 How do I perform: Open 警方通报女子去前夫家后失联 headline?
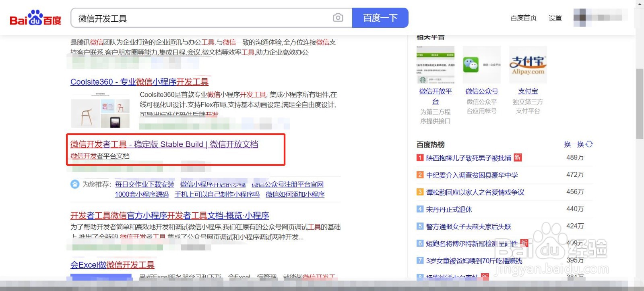(469, 227)
